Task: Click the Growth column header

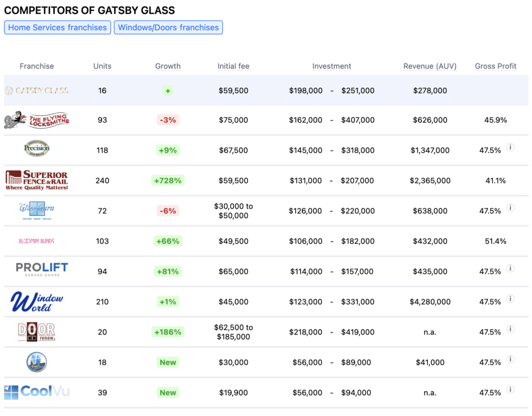Action: 168,66
